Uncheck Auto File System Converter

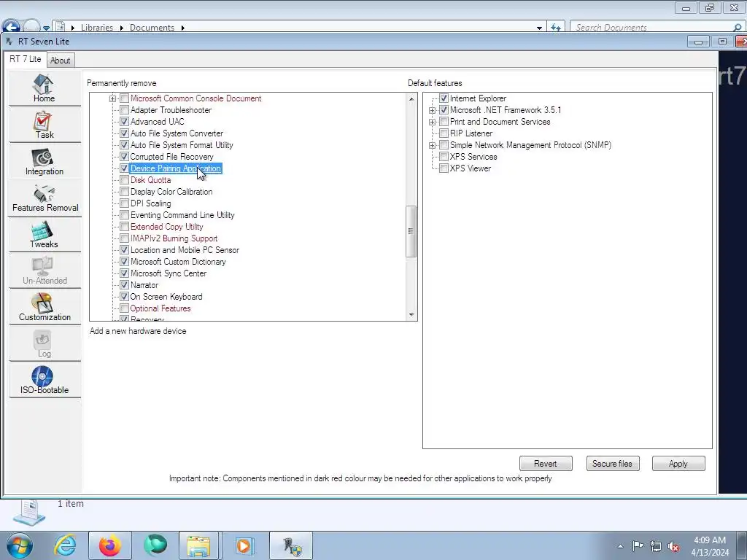point(124,133)
